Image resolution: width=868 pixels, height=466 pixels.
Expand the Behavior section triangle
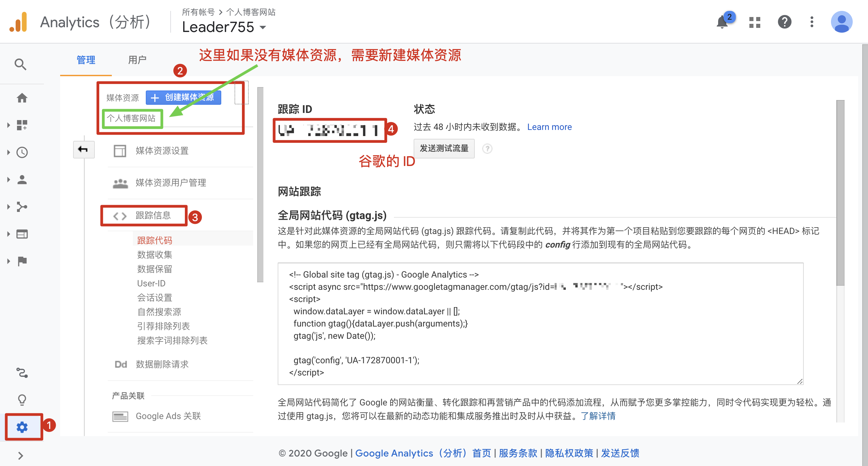tap(8, 234)
